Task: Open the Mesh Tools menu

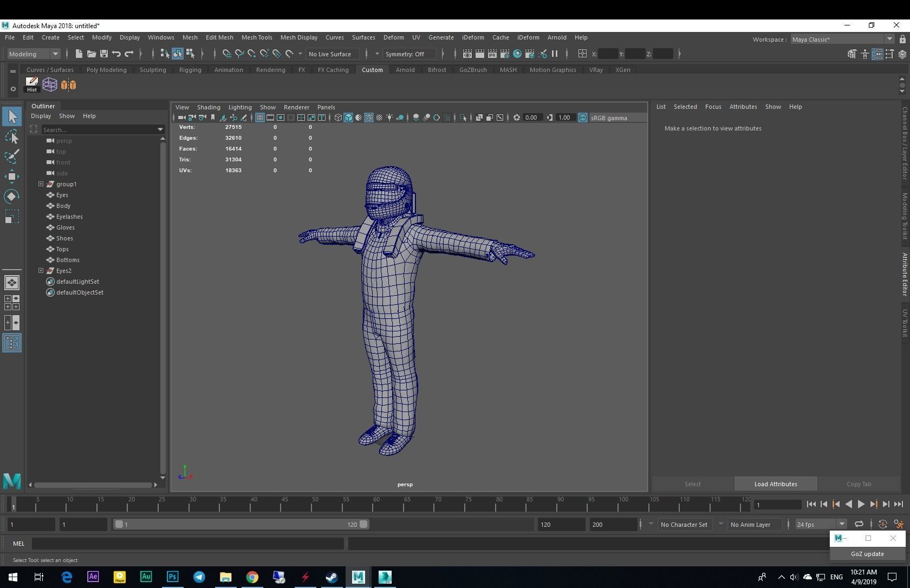Action: point(256,37)
